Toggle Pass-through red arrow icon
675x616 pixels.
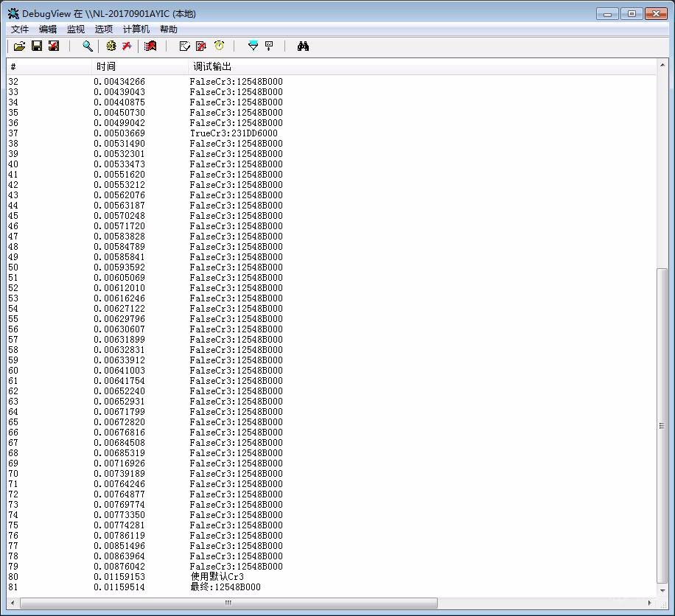point(127,46)
